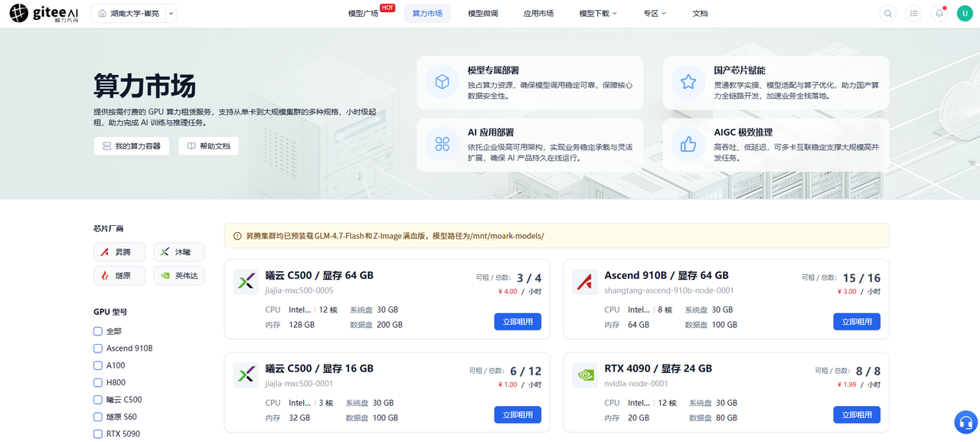
Task: Click the star icon for 国产芯片赋能
Action: tap(688, 82)
